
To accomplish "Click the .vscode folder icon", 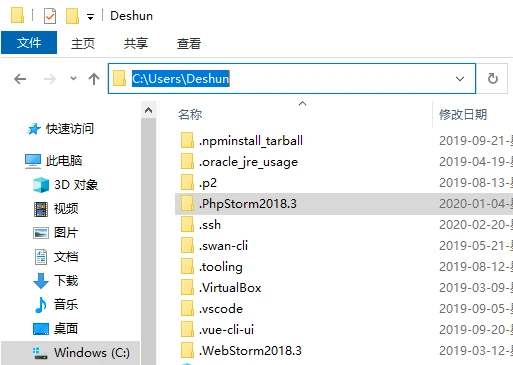I will point(187,308).
